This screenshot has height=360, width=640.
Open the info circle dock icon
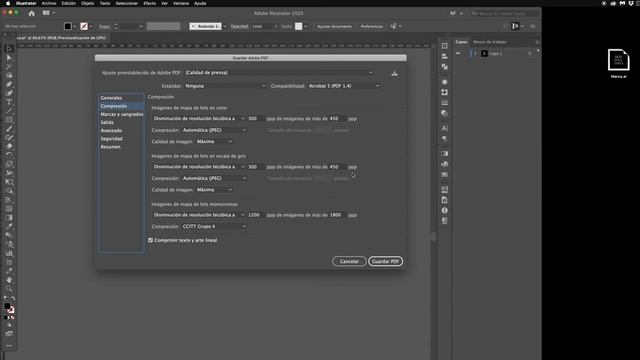click(x=444, y=210)
